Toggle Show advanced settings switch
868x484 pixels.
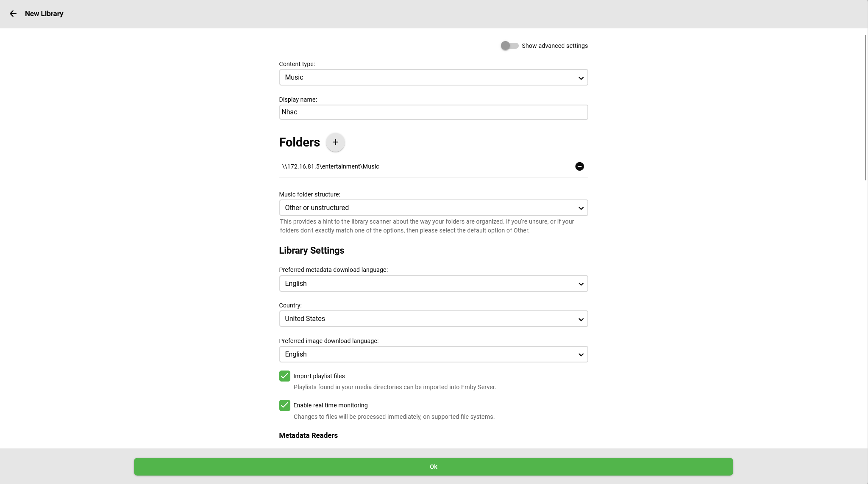coord(509,46)
